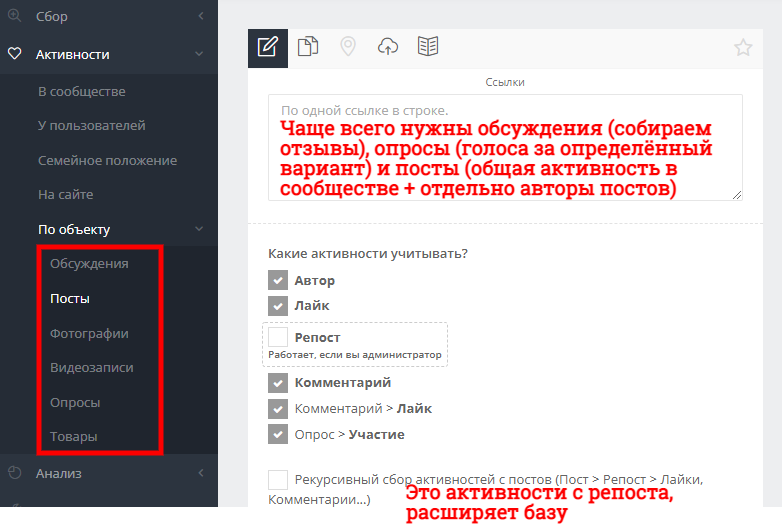Screen dimensions: 782x524
Task: Expand the Анализ menu chevron
Action: (x=200, y=473)
